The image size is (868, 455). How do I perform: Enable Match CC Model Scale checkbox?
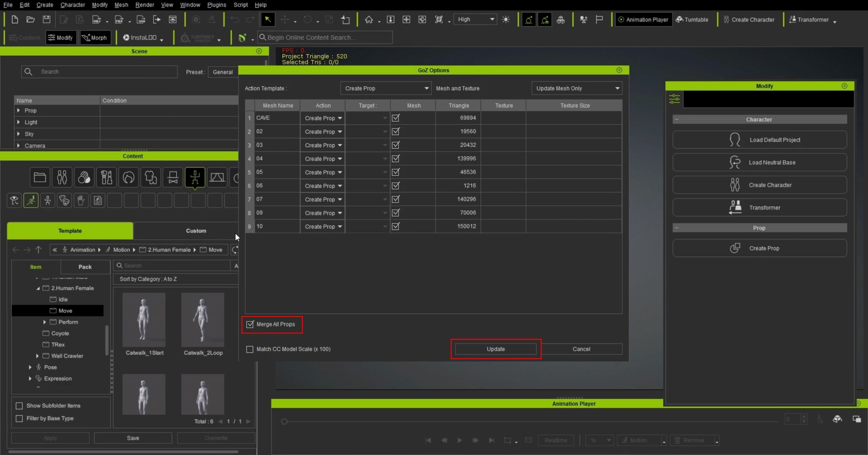[x=250, y=349]
